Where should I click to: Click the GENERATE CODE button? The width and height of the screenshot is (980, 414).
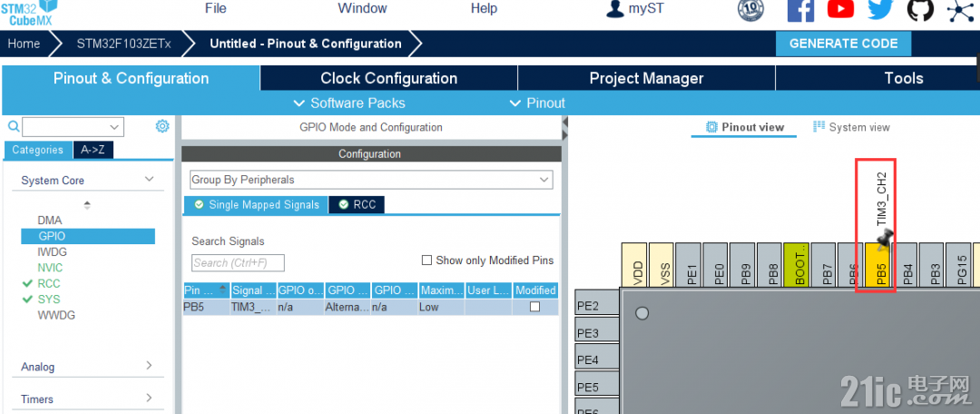[843, 44]
